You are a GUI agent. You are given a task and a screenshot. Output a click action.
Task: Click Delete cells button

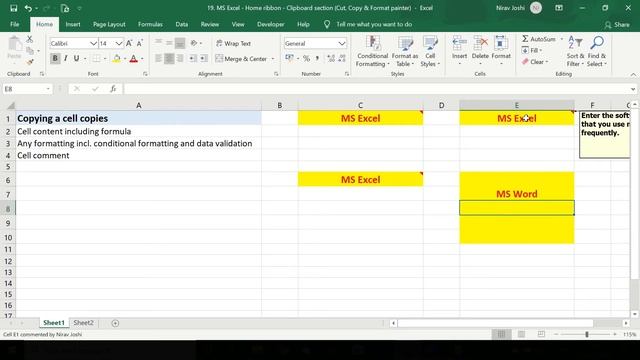[480, 51]
